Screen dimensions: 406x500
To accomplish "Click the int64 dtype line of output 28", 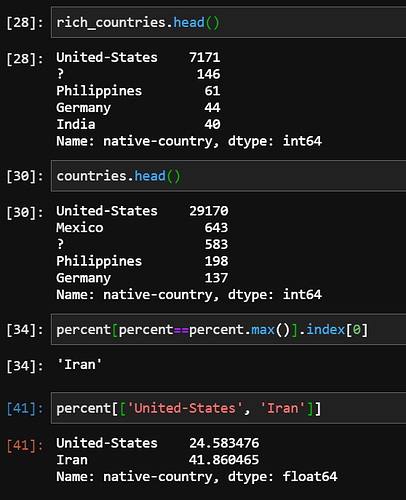I will pos(189,141).
